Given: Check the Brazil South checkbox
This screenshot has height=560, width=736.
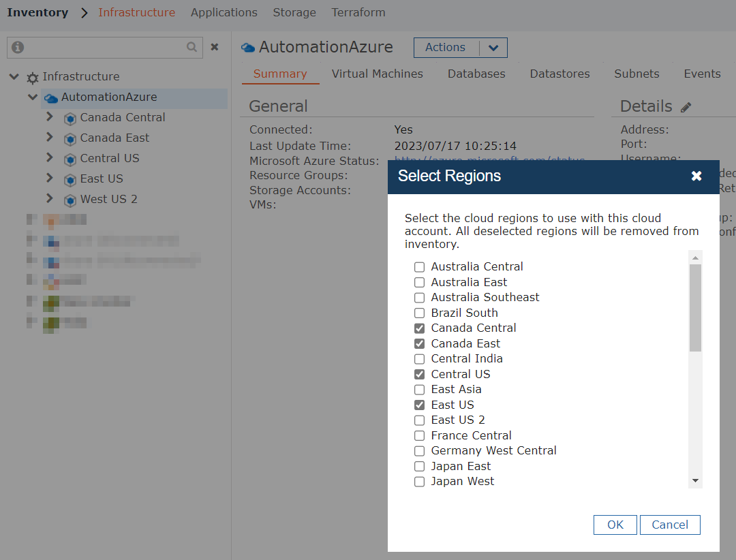Looking at the screenshot, I should coord(419,313).
